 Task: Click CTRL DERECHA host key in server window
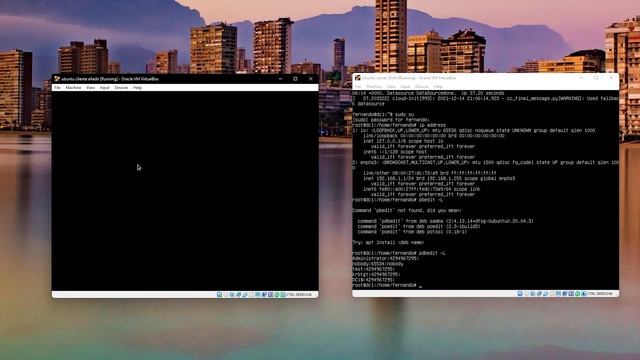[600, 293]
